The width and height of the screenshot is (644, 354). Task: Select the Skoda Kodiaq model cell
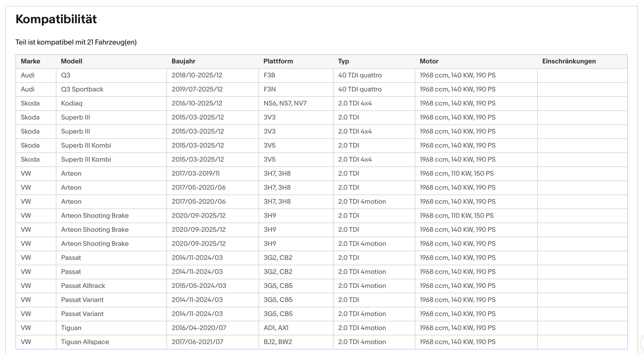tap(111, 103)
